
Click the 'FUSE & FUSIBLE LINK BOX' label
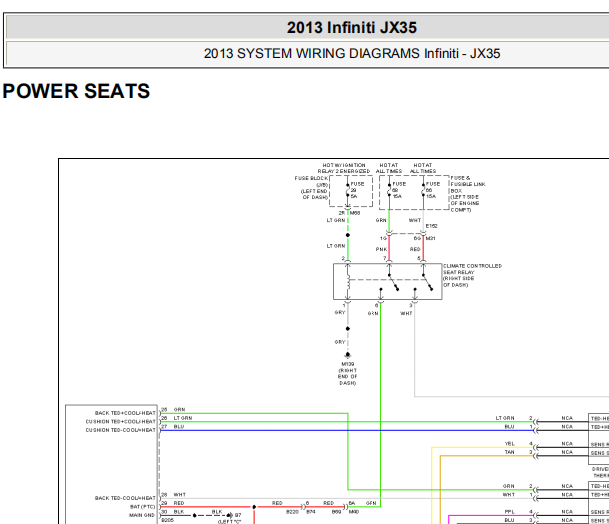[x=468, y=194]
